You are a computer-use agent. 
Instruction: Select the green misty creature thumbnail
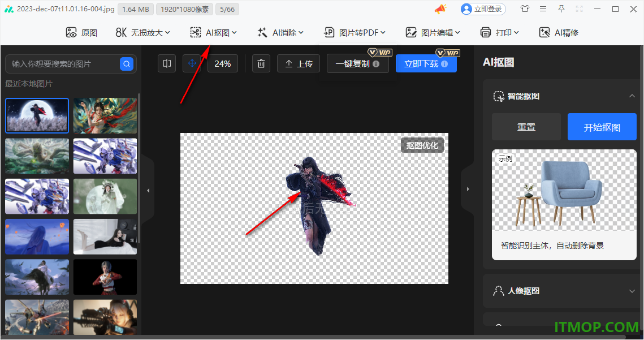coord(37,156)
